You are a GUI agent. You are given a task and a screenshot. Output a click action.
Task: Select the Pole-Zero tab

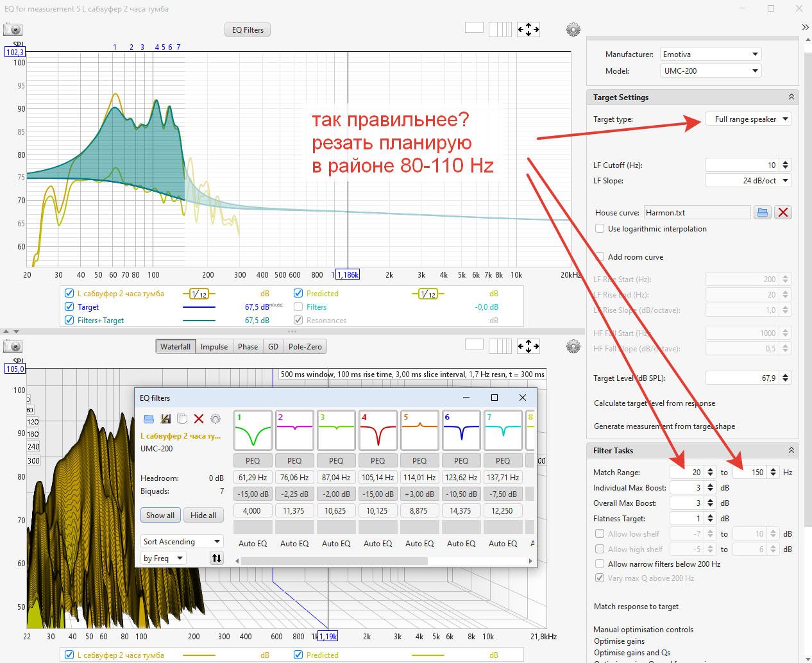[305, 347]
